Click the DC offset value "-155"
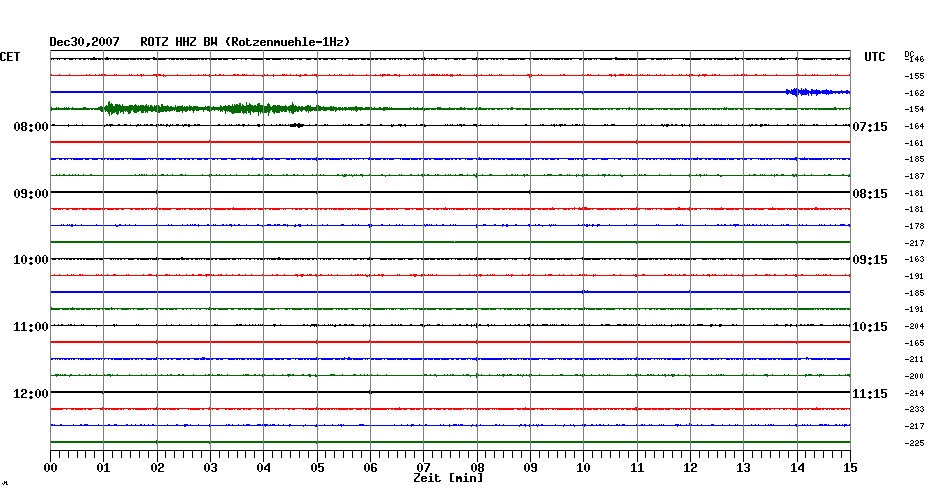 [915, 76]
